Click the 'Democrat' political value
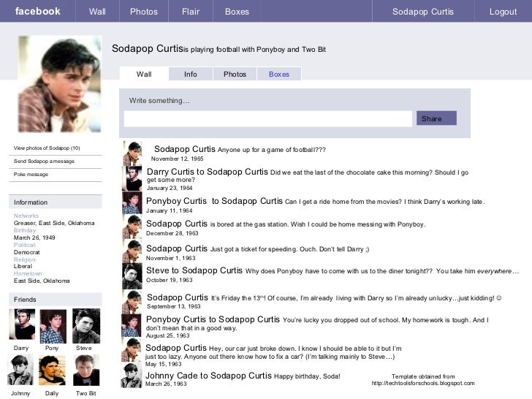The width and height of the screenshot is (532, 399). [x=27, y=252]
